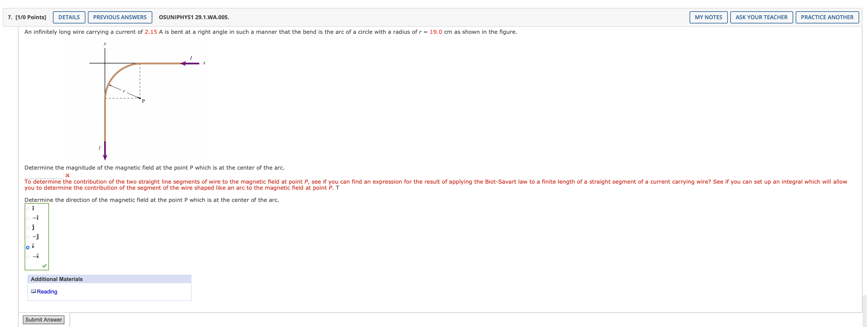This screenshot has width=868, height=327.
Task: Click point P label in the figure
Action: pos(143,101)
